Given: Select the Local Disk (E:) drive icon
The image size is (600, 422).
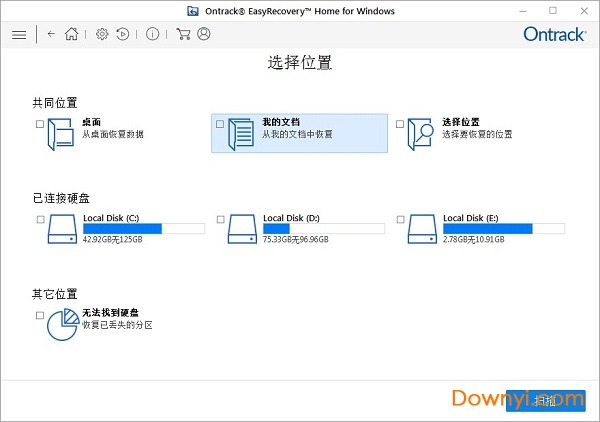Looking at the screenshot, I should (422, 229).
